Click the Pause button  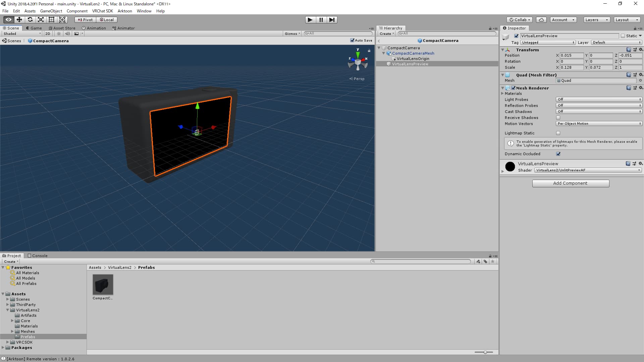point(321,20)
